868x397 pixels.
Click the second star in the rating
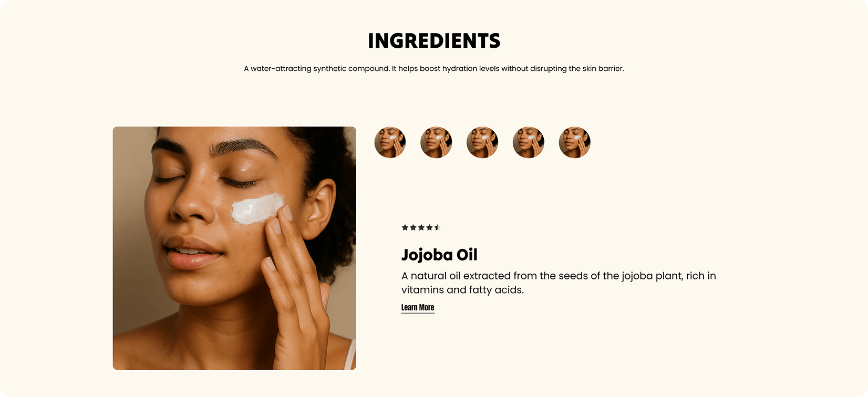tap(413, 227)
